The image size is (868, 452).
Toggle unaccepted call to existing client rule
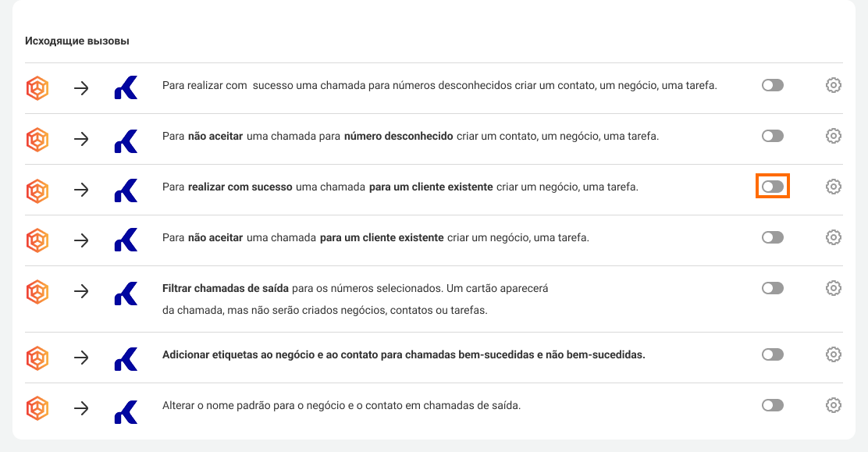(x=772, y=237)
